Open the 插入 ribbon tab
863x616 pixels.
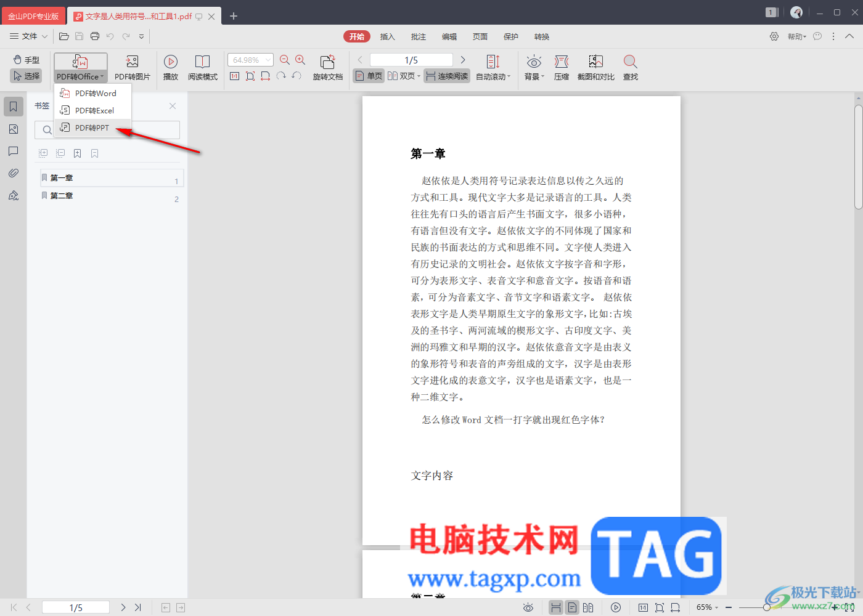387,37
